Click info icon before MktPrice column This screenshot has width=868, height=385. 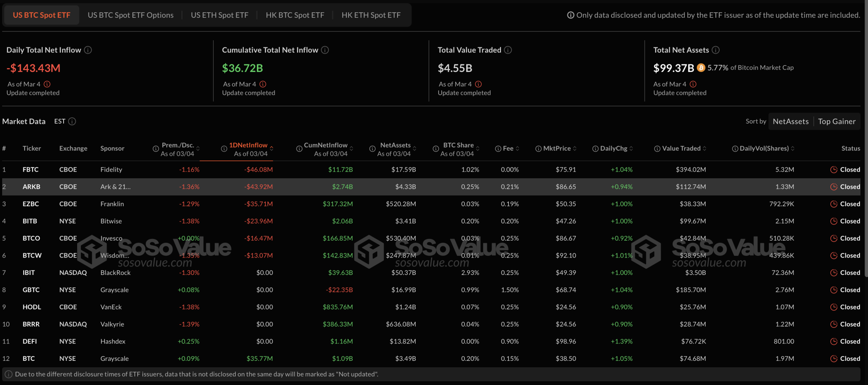538,149
